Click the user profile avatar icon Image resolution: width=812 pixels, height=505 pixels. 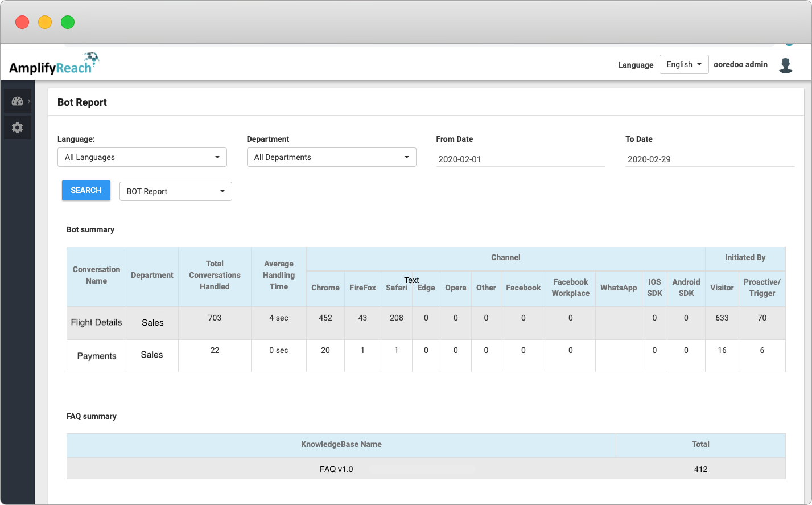pos(786,65)
